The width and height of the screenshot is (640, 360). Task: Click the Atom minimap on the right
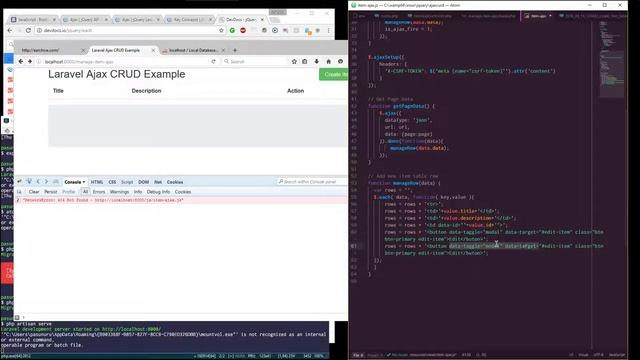[x=611, y=59]
